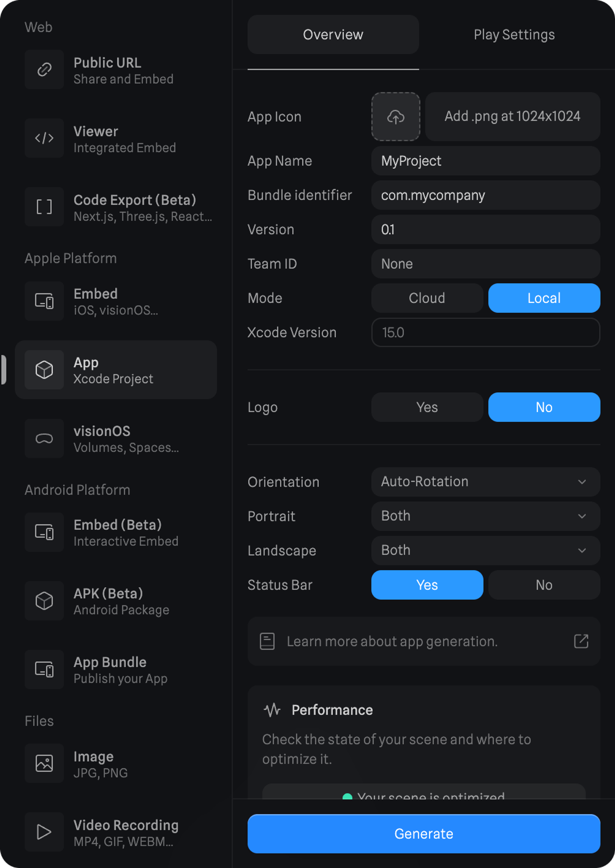Select the Viewer code-brackets icon
Viewport: 615px width, 868px height.
pyautogui.click(x=44, y=138)
